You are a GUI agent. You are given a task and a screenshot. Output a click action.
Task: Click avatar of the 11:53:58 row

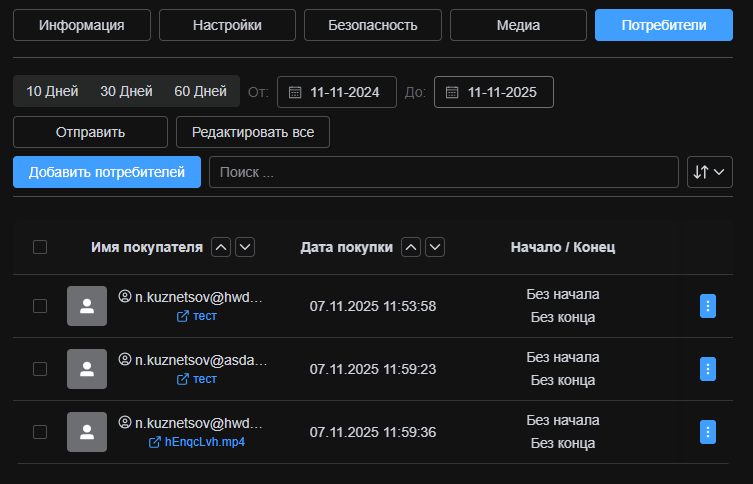click(x=87, y=306)
